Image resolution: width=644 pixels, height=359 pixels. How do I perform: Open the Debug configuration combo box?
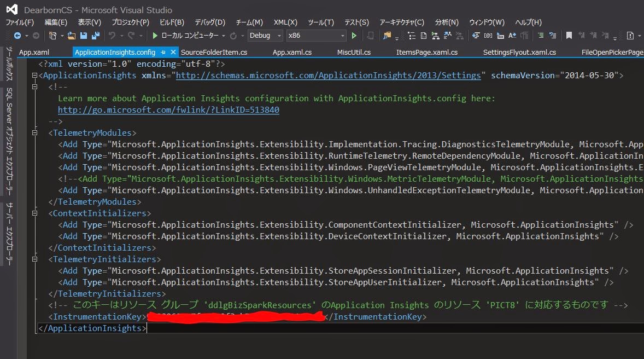point(265,36)
